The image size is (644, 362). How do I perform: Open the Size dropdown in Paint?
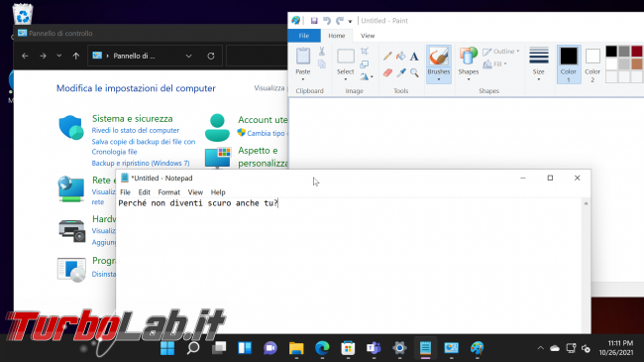tap(538, 63)
